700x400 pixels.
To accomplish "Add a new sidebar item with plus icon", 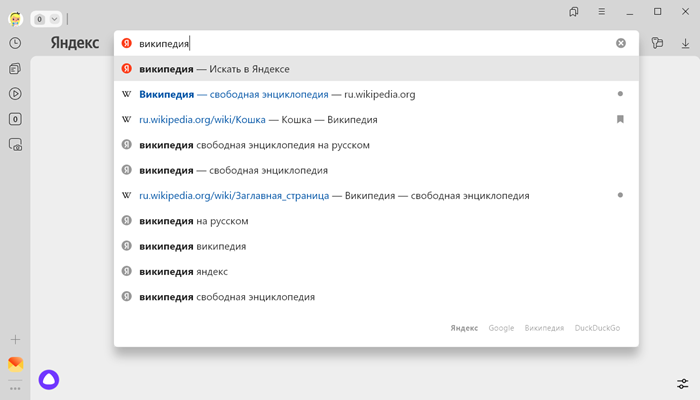I will [x=15, y=340].
